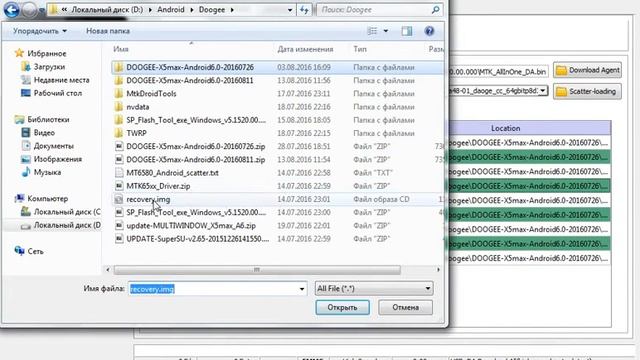The width and height of the screenshot is (640, 360).
Task: Click the Новая папка toolbar button
Action: pos(108,31)
